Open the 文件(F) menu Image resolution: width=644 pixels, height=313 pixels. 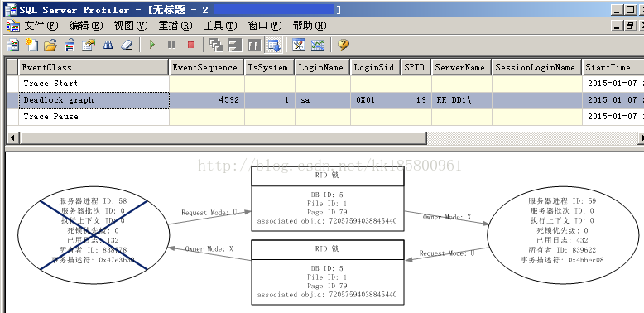point(41,26)
